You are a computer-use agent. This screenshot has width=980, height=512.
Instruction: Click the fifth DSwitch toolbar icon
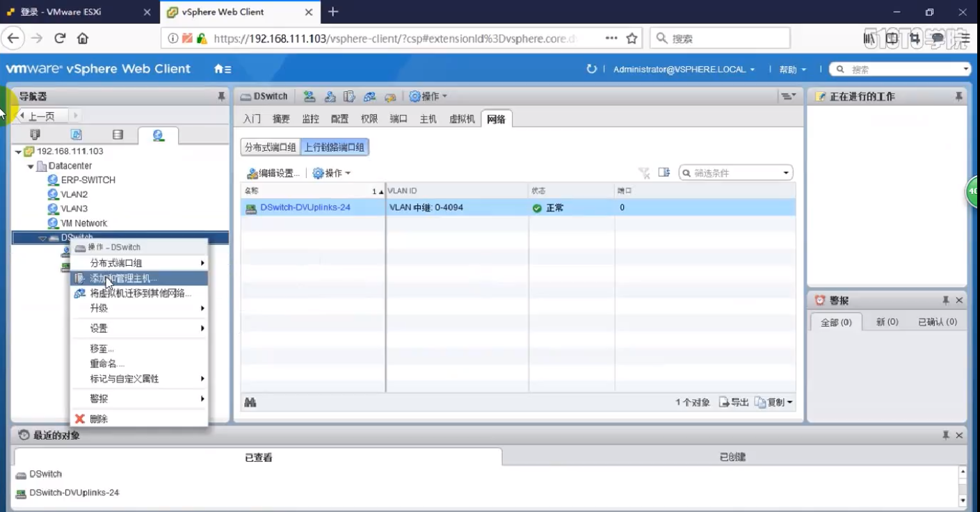pyautogui.click(x=390, y=97)
